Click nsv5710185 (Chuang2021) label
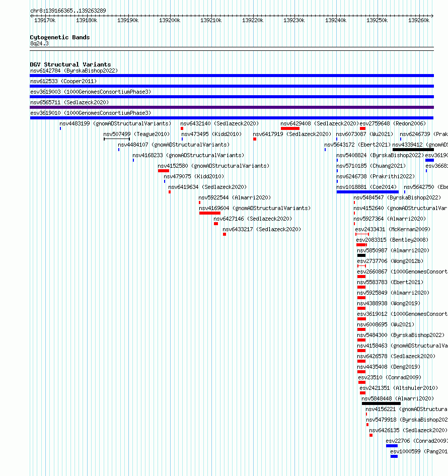448x476 pixels. 371,166
